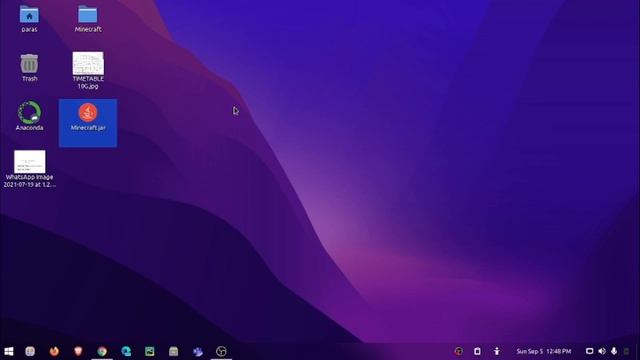Viewport: 640px width, 360px height.
Task: Launch Brave browser from the taskbar
Action: click(x=78, y=351)
